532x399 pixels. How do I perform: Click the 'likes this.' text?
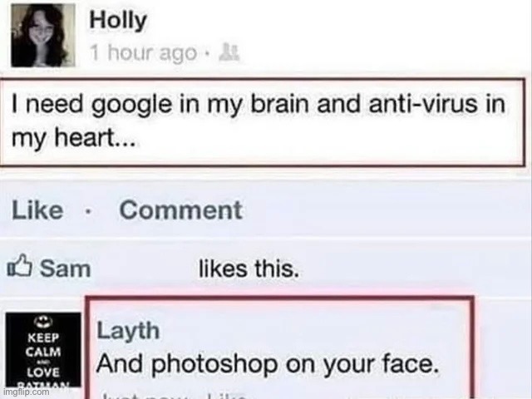click(x=249, y=268)
